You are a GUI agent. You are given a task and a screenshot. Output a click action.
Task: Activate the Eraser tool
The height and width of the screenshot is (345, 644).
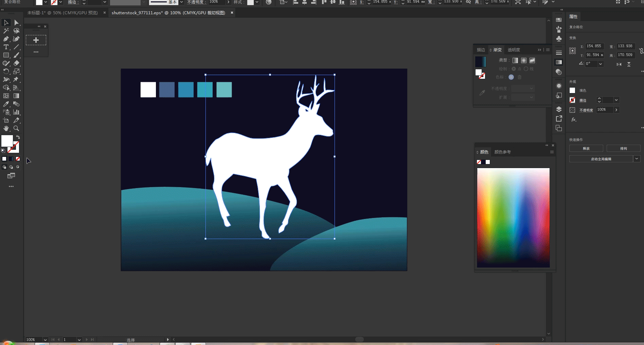point(17,63)
